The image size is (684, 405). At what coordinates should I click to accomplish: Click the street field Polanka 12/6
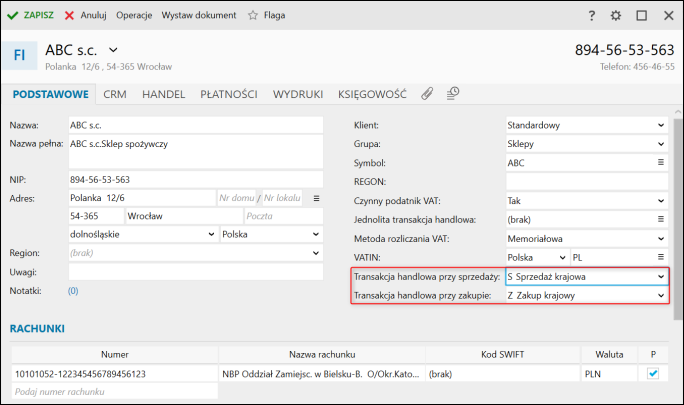pyautogui.click(x=142, y=198)
